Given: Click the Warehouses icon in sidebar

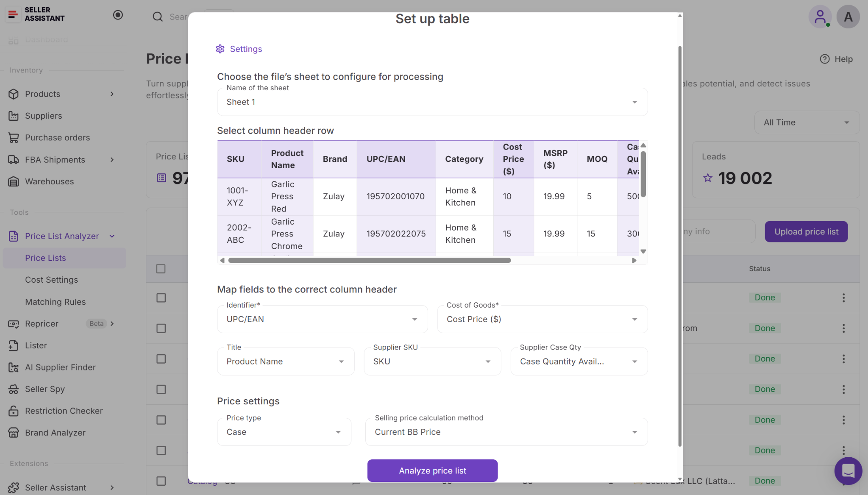Looking at the screenshot, I should click(14, 181).
